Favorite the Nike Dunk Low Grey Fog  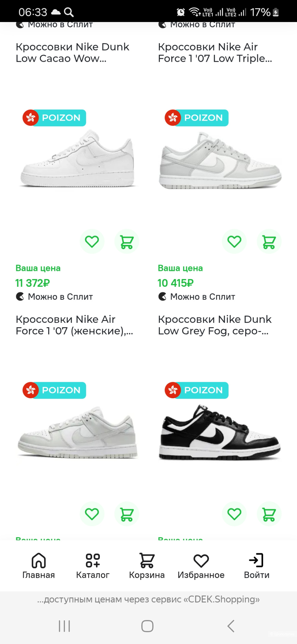coord(234,242)
